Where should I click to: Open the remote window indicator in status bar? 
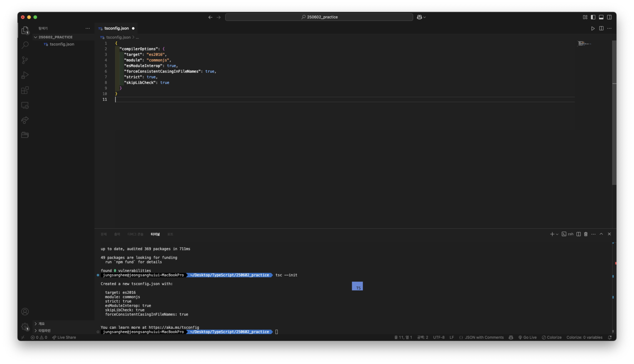coord(23,337)
